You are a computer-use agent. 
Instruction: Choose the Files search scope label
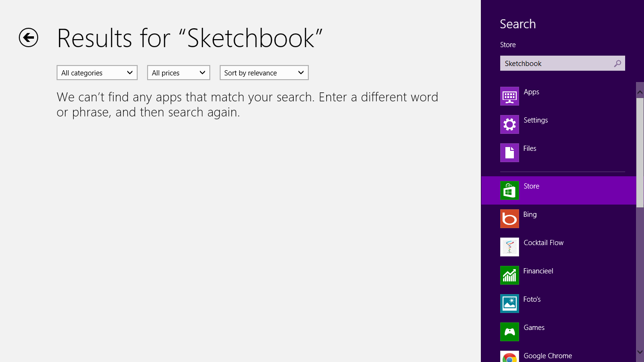[x=530, y=148]
